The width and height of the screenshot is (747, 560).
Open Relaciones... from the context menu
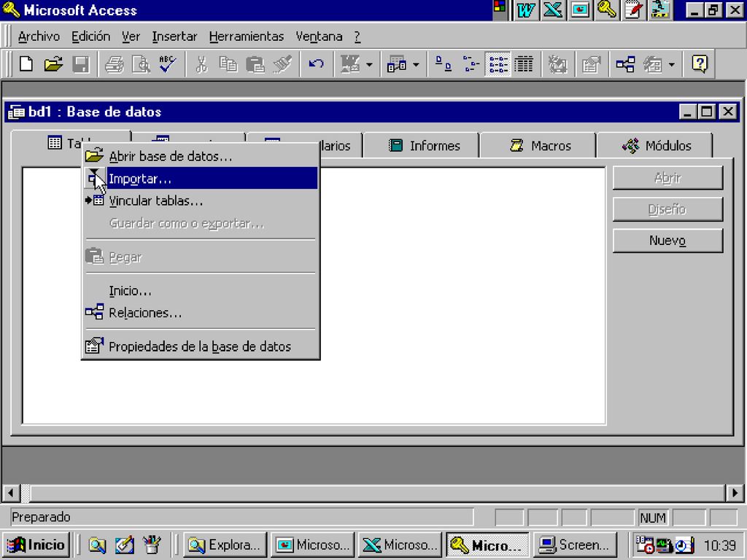click(201, 313)
